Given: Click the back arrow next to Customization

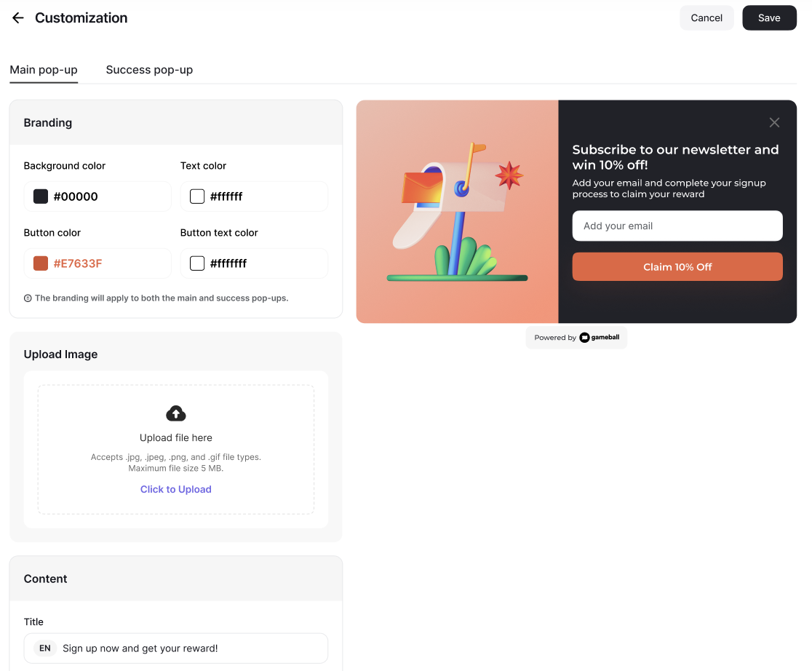Looking at the screenshot, I should [17, 17].
